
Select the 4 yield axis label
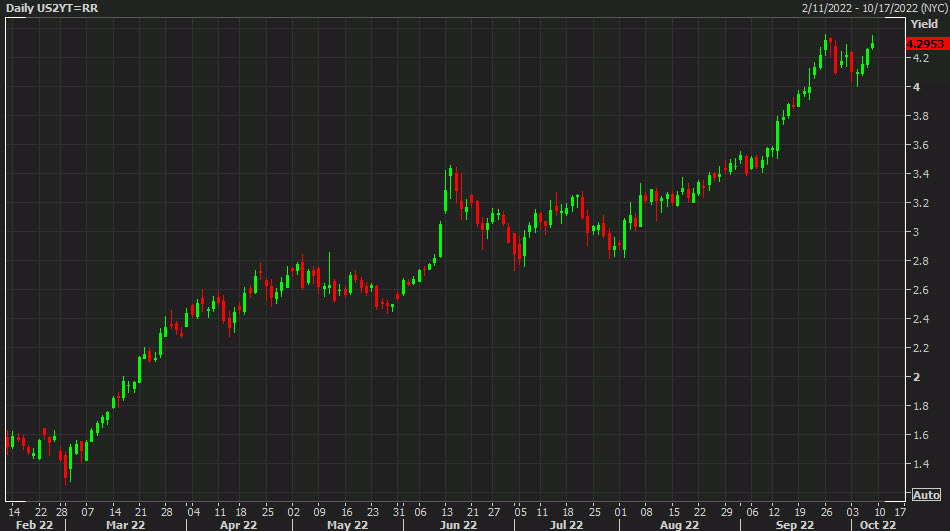click(917, 87)
